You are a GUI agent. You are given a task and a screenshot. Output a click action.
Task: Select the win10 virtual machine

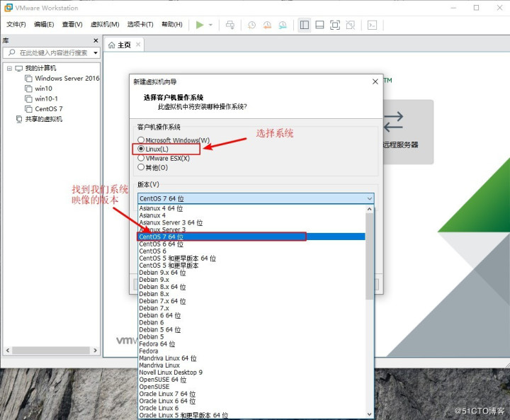point(39,89)
